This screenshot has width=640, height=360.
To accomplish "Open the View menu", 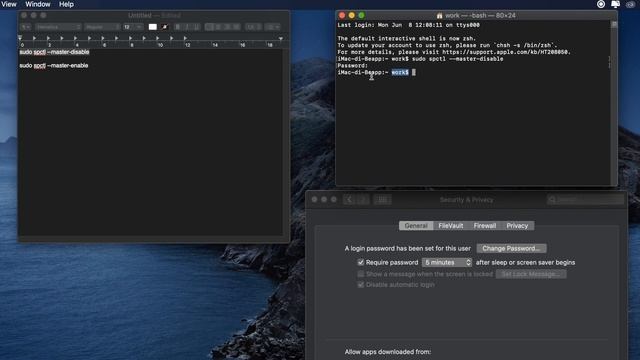I will (9, 4).
